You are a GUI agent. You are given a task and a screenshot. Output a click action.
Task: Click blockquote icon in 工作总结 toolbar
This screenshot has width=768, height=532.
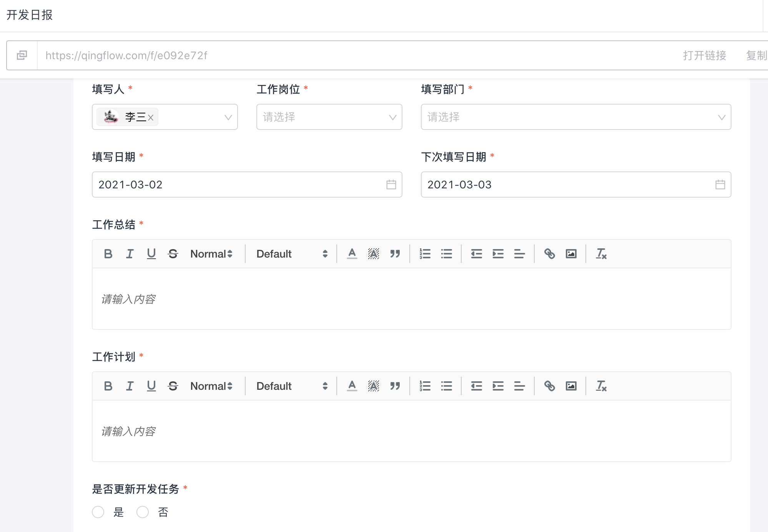[395, 254]
